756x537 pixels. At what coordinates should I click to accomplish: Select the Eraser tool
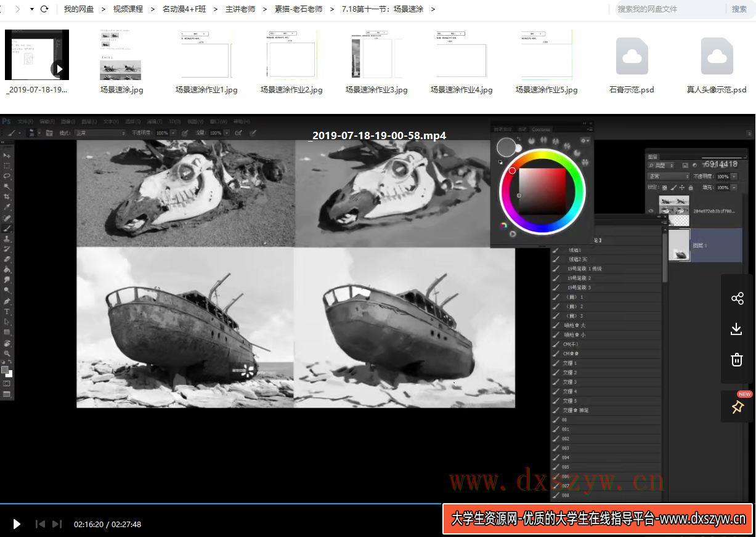(x=7, y=259)
